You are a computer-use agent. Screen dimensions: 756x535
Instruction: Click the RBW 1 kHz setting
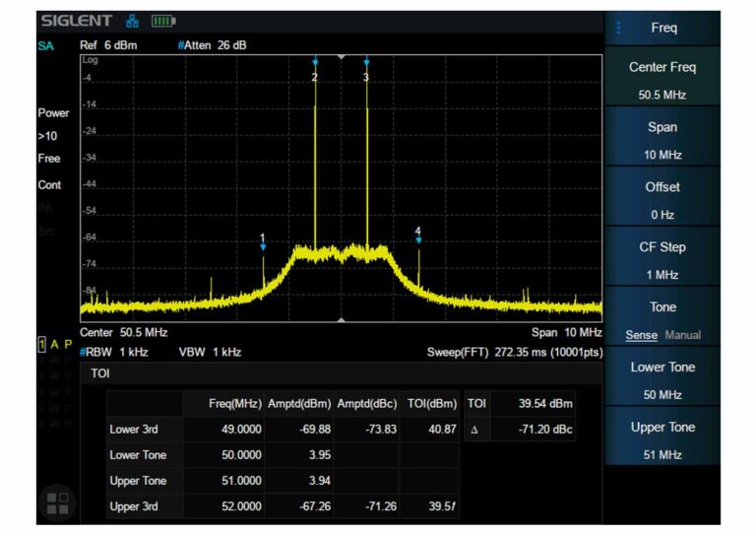tap(114, 352)
